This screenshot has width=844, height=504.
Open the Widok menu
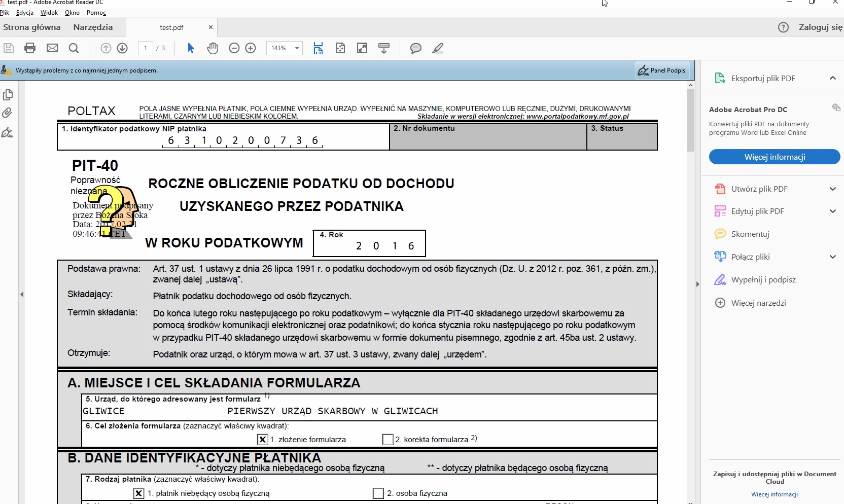click(x=49, y=13)
